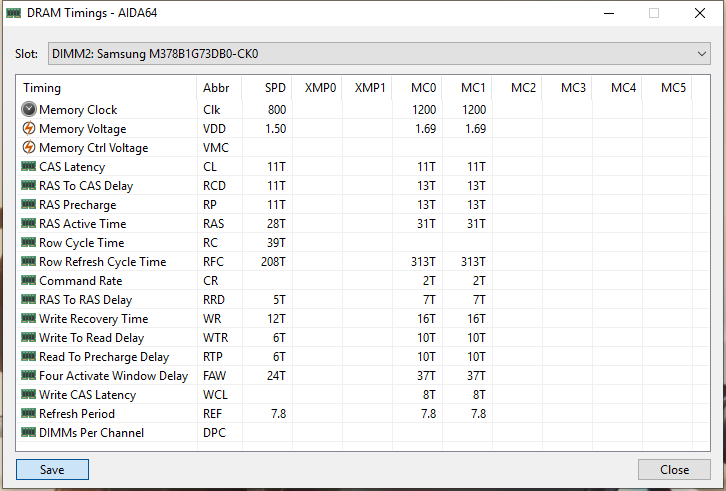Click the SPD voltage value 1.50

[275, 129]
